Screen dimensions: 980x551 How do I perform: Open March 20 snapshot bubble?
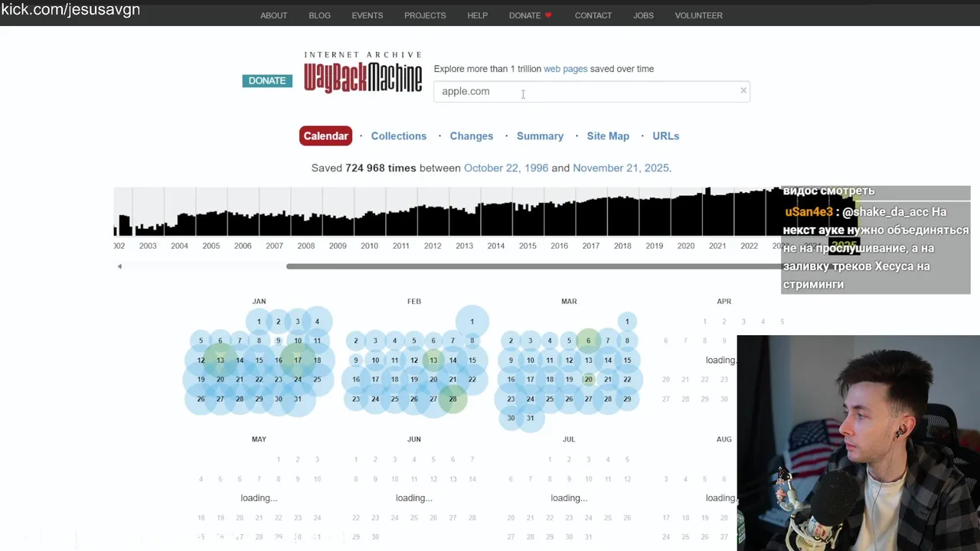pyautogui.click(x=589, y=380)
